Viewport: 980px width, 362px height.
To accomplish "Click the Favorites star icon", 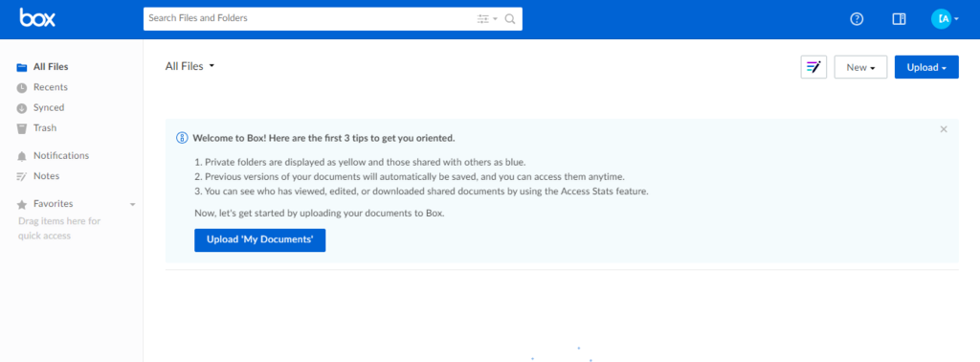I will pyautogui.click(x=22, y=204).
